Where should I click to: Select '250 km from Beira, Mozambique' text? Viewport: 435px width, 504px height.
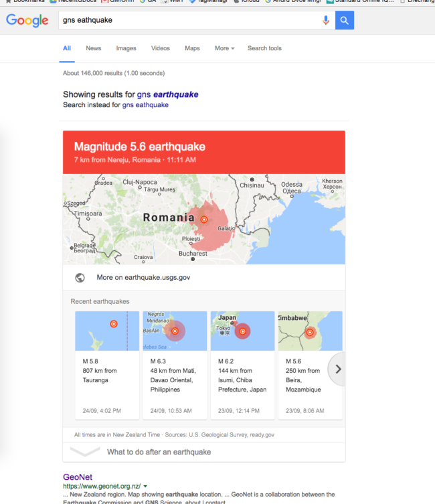[x=303, y=380]
